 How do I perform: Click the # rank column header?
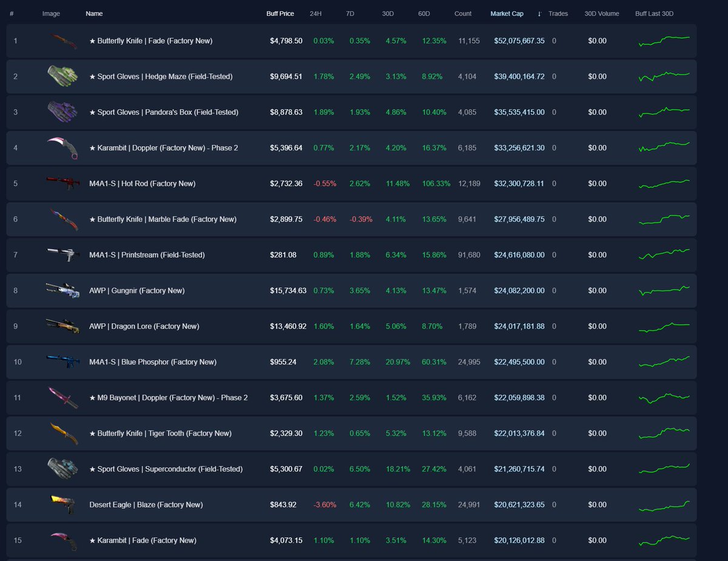click(12, 13)
